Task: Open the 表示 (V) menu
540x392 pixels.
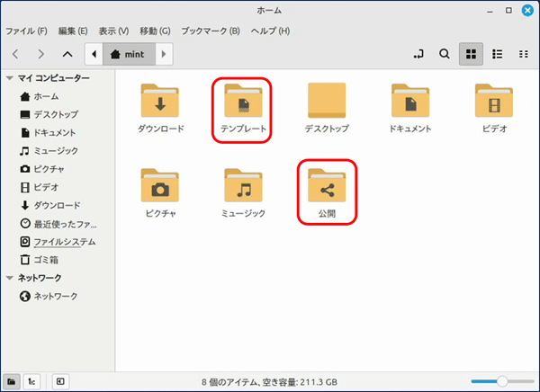Action: [x=113, y=31]
